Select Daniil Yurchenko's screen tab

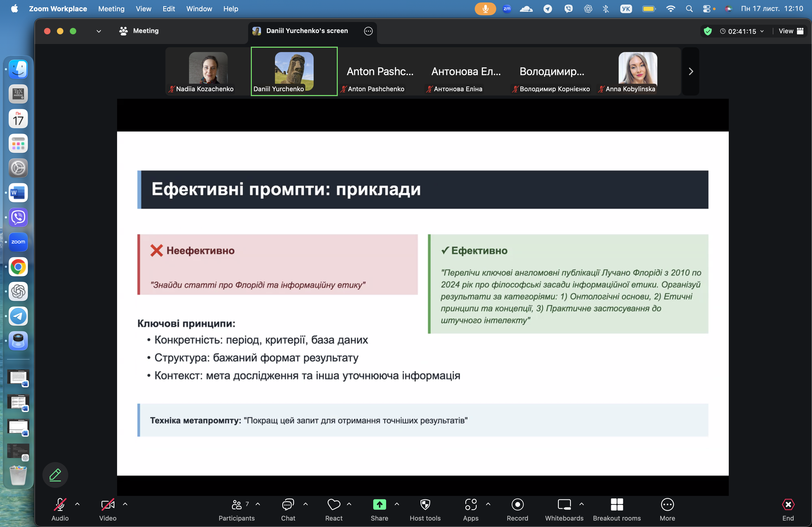[x=307, y=31]
